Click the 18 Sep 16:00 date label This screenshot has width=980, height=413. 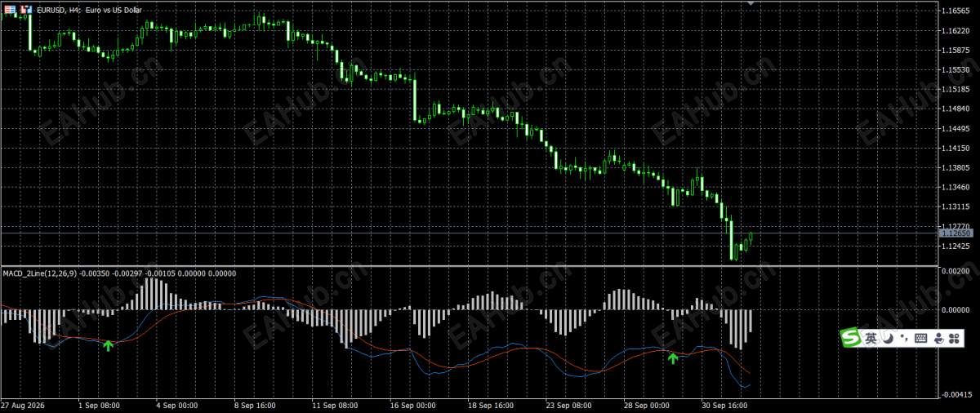click(x=490, y=405)
